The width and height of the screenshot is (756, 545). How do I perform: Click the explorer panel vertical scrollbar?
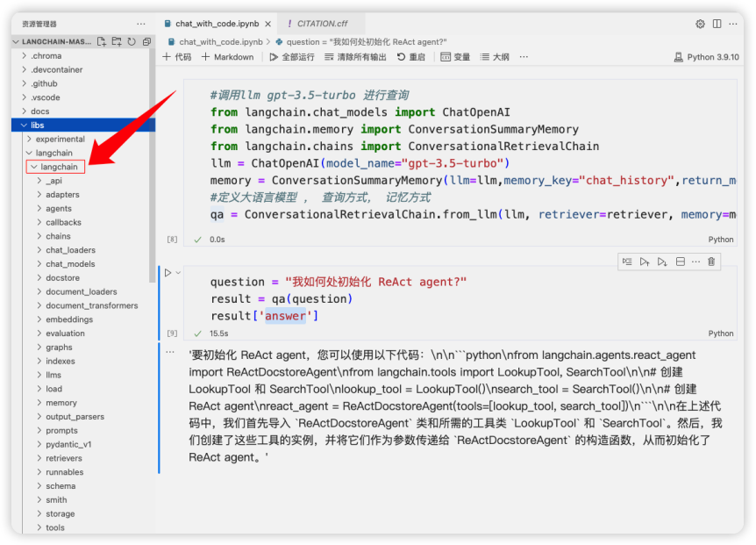point(153,164)
